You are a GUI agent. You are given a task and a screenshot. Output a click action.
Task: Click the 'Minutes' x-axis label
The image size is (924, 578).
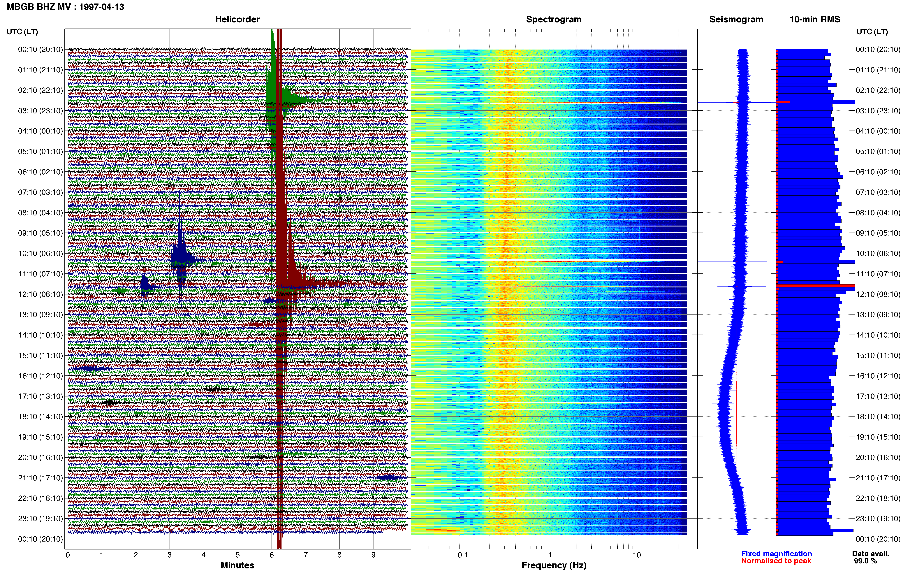coord(237,565)
